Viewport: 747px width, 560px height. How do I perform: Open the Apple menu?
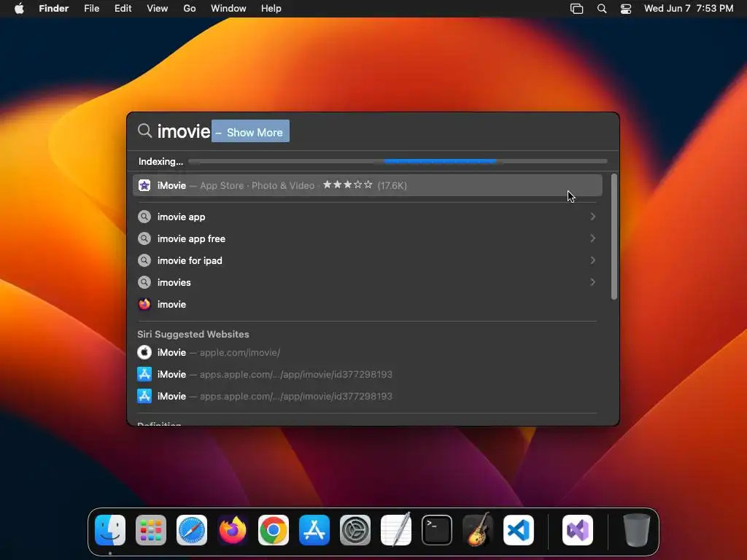pos(19,9)
